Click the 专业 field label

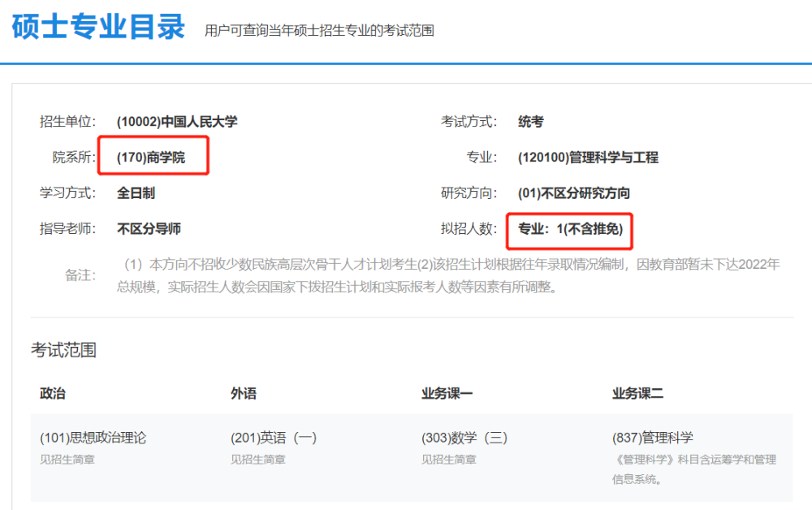[482, 158]
